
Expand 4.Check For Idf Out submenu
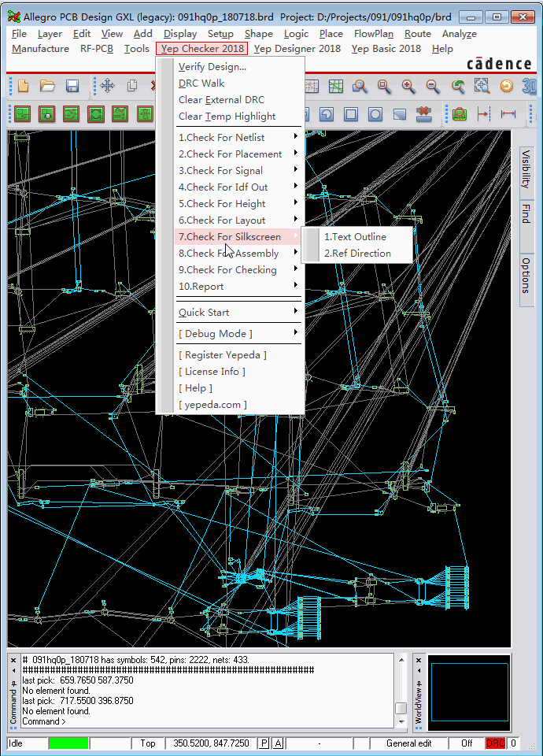[x=238, y=187]
